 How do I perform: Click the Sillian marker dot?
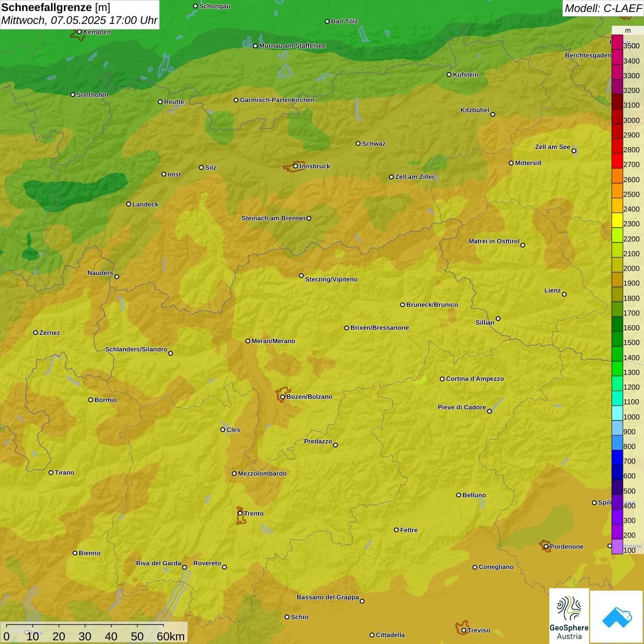(x=498, y=318)
